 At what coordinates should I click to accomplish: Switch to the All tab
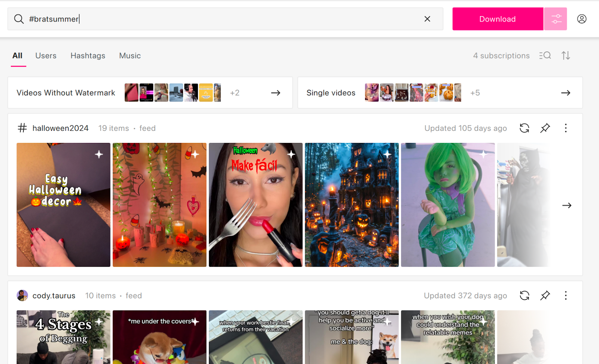click(17, 56)
